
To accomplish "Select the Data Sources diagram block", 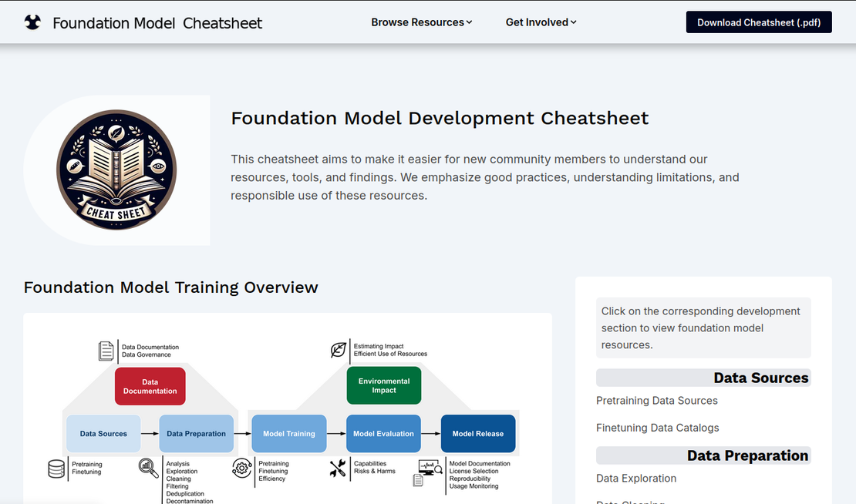I will point(103,433).
